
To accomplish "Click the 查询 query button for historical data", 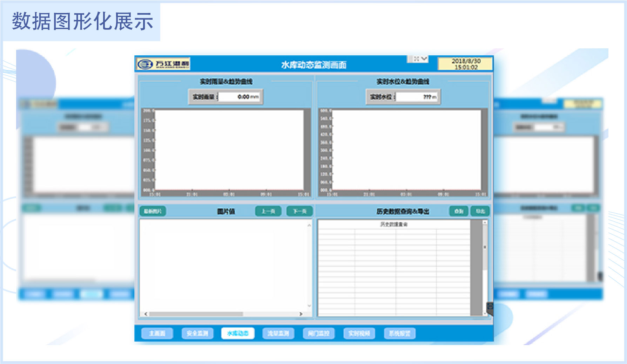I will [x=459, y=211].
